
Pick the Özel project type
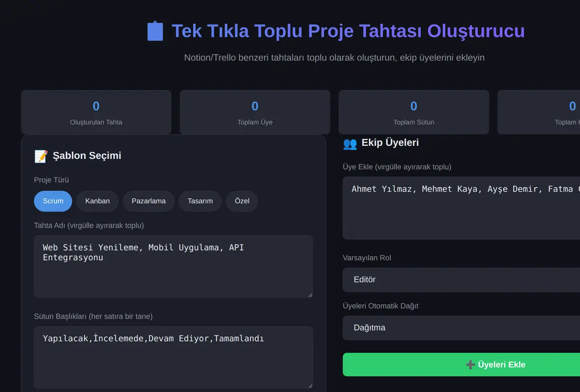242,201
